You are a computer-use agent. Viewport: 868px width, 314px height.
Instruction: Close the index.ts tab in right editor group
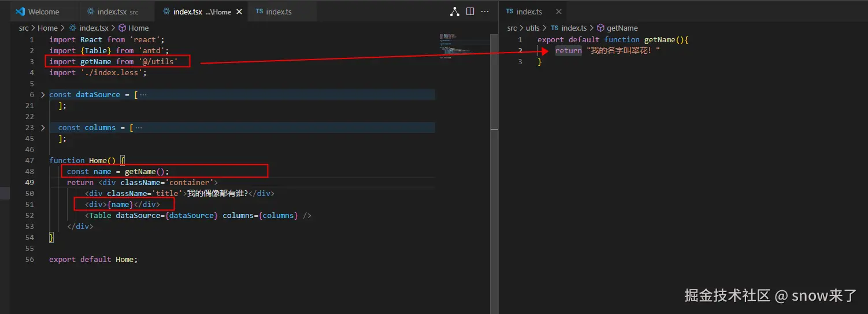point(558,12)
